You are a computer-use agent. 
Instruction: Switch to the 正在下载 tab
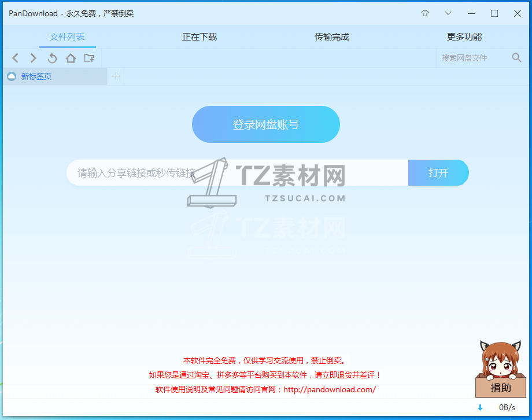point(199,36)
